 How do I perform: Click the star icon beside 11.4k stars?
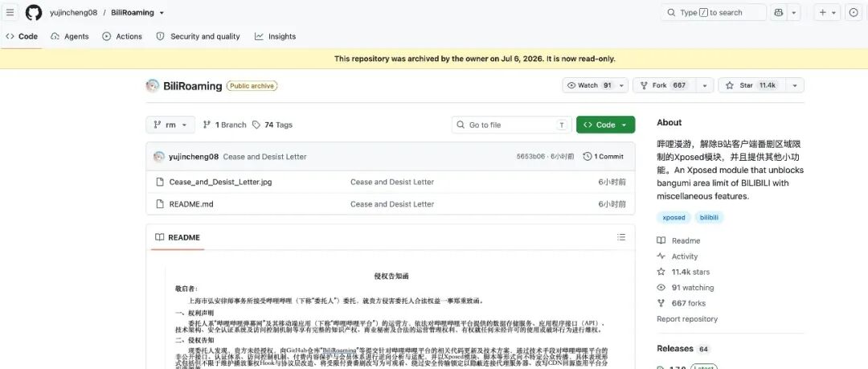click(661, 272)
